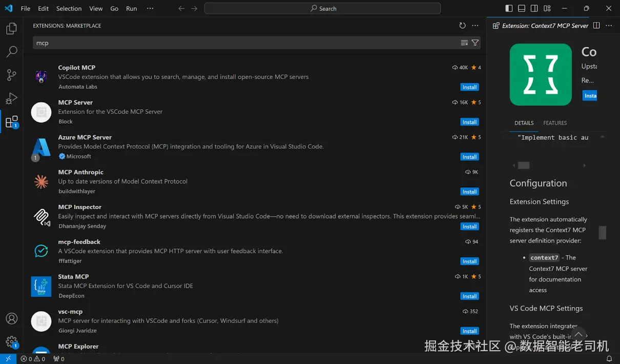Open the View menu
This screenshot has width=620, height=364.
pos(96,9)
